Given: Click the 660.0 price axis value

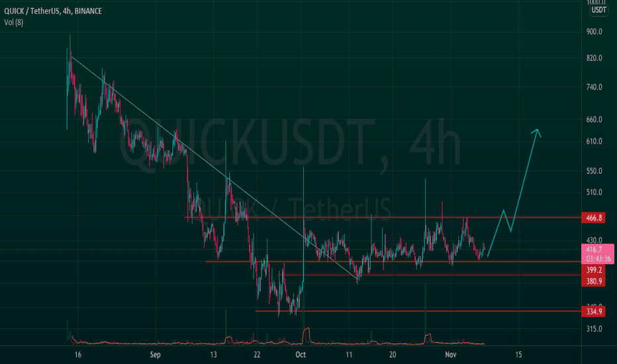Looking at the screenshot, I should 594,120.
